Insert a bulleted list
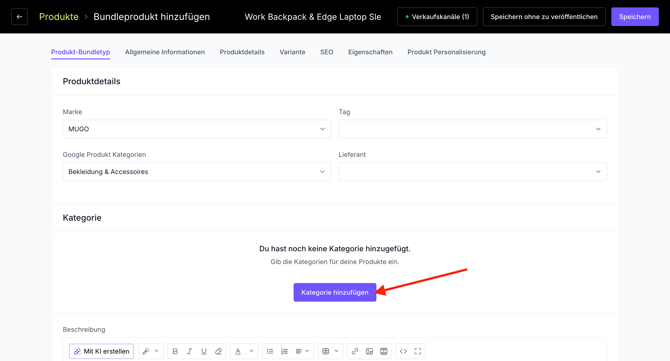Image resolution: width=670 pixels, height=361 pixels. [x=270, y=351]
